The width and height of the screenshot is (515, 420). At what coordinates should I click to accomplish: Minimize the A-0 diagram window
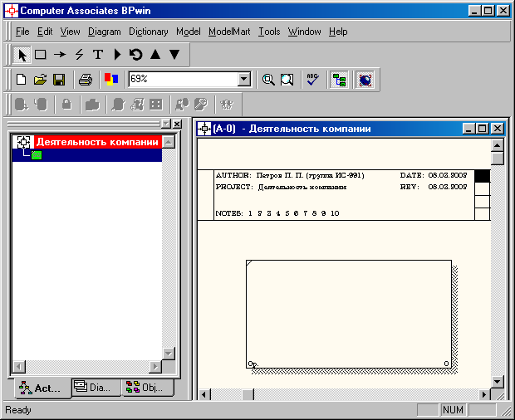(468, 129)
